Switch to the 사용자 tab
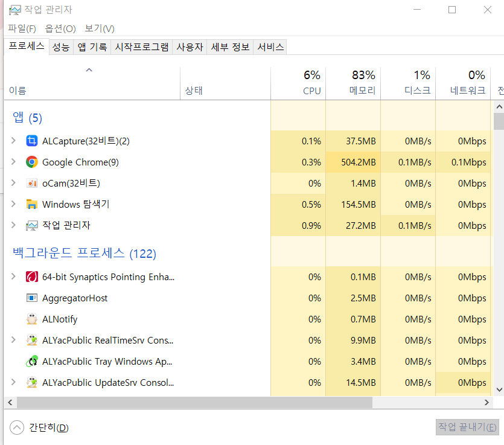The image size is (504, 445). click(x=190, y=47)
